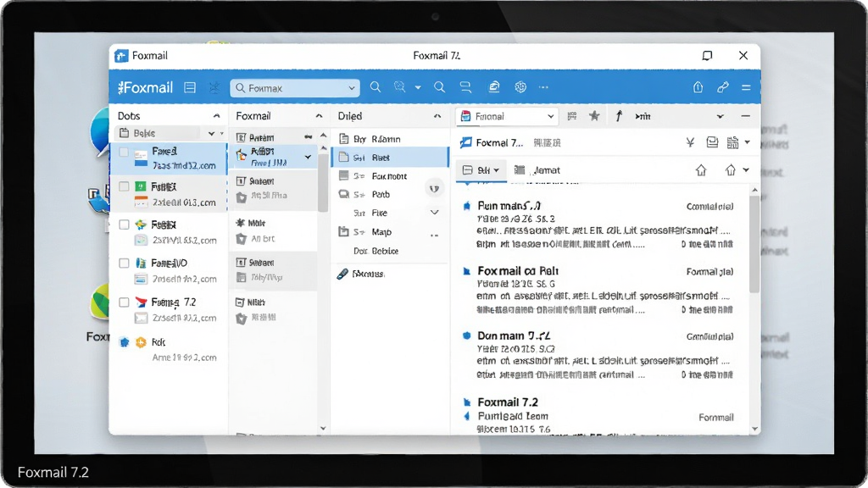
Task: Expand the Sur Fixe row chevron
Action: (435, 213)
